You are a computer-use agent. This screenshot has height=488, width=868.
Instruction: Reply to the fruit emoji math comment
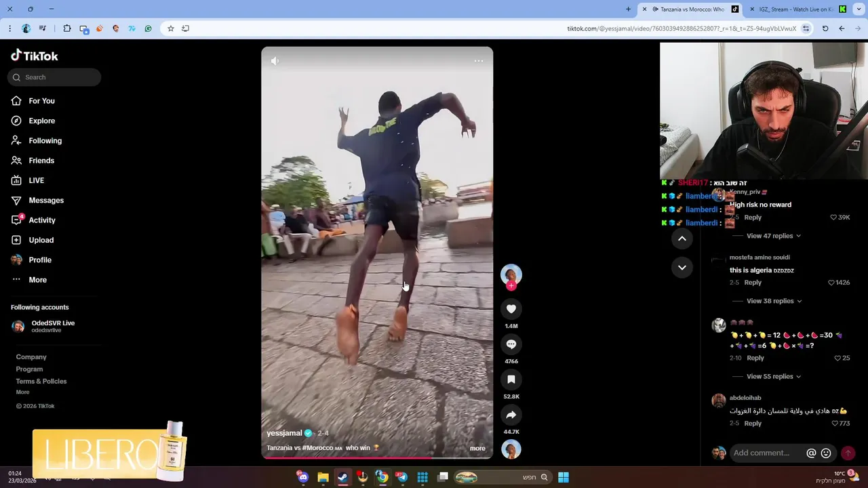(x=755, y=358)
